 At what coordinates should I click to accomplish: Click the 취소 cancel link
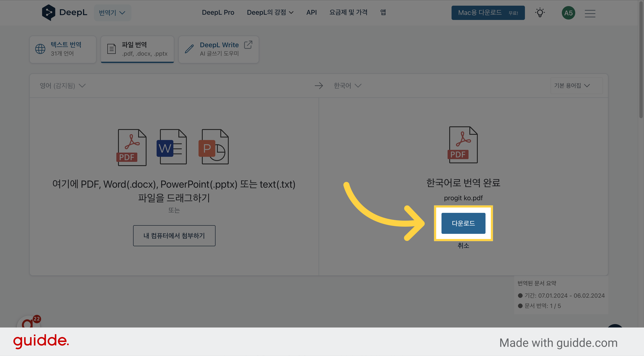pos(463,246)
